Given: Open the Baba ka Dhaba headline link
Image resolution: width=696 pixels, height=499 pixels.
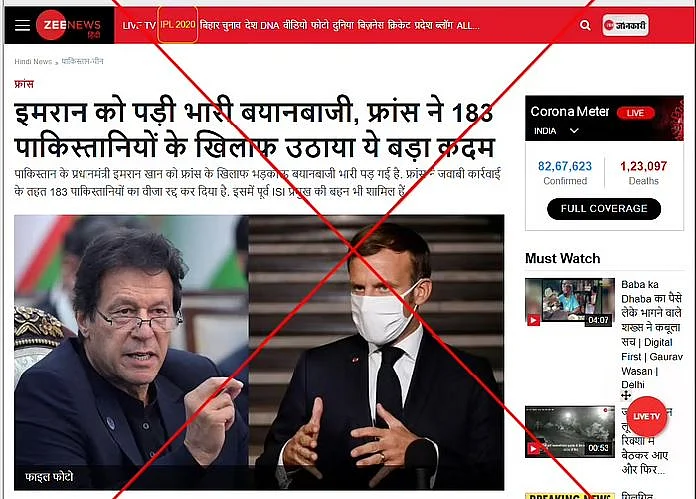Looking at the screenshot, I should click(652, 334).
